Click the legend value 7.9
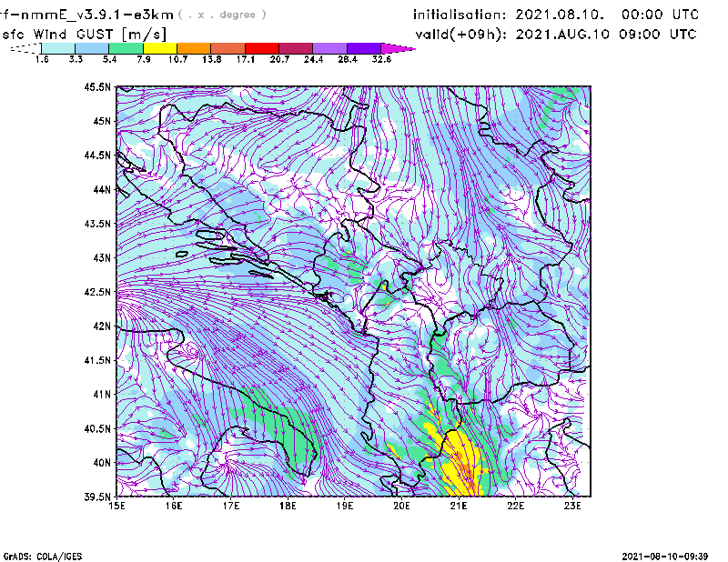 (144, 59)
